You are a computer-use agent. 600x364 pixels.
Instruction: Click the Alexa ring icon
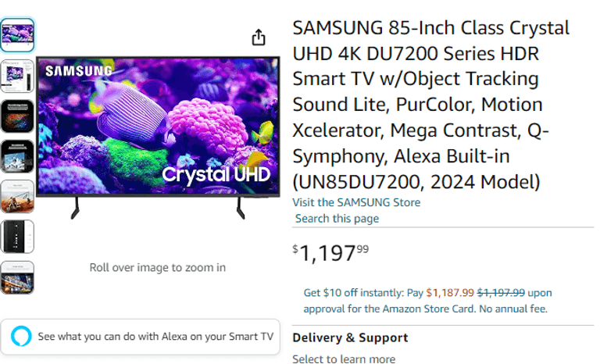[22, 337]
